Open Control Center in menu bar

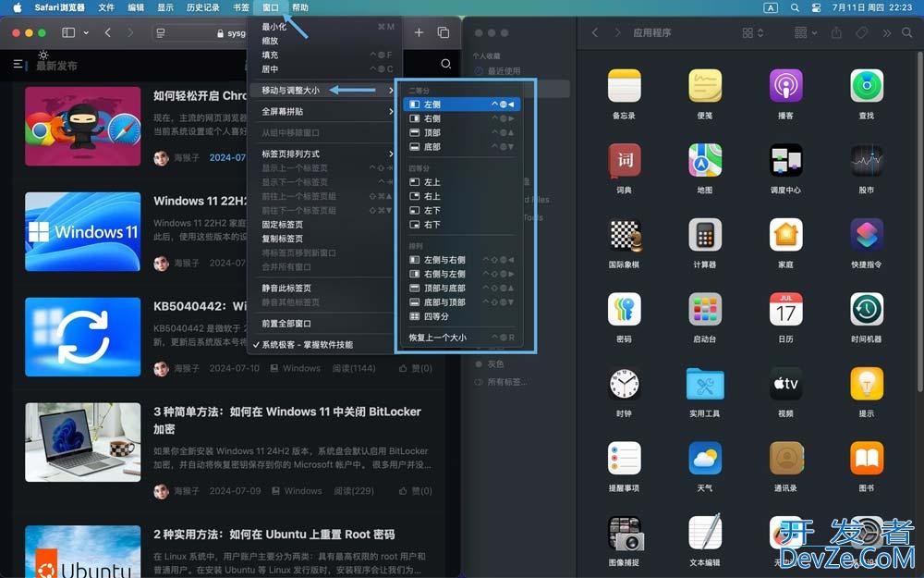(x=816, y=7)
